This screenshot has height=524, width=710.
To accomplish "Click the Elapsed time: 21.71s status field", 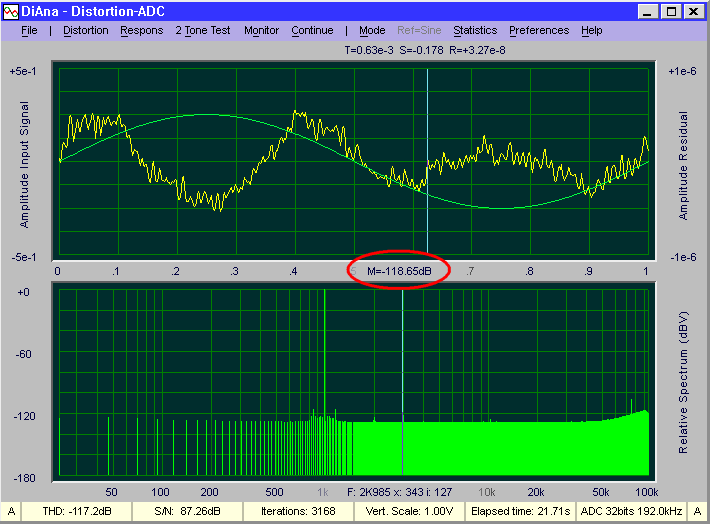I will (x=520, y=512).
